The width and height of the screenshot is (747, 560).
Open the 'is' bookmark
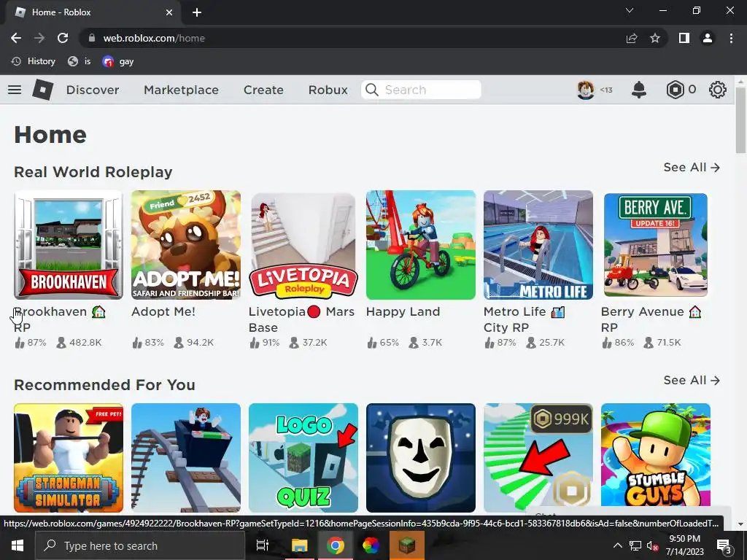tap(80, 61)
